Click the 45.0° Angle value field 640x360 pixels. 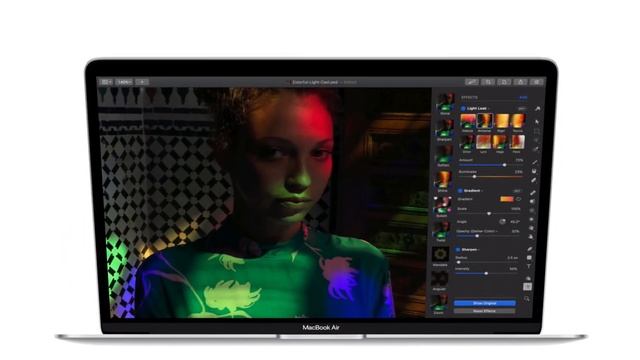515,222
